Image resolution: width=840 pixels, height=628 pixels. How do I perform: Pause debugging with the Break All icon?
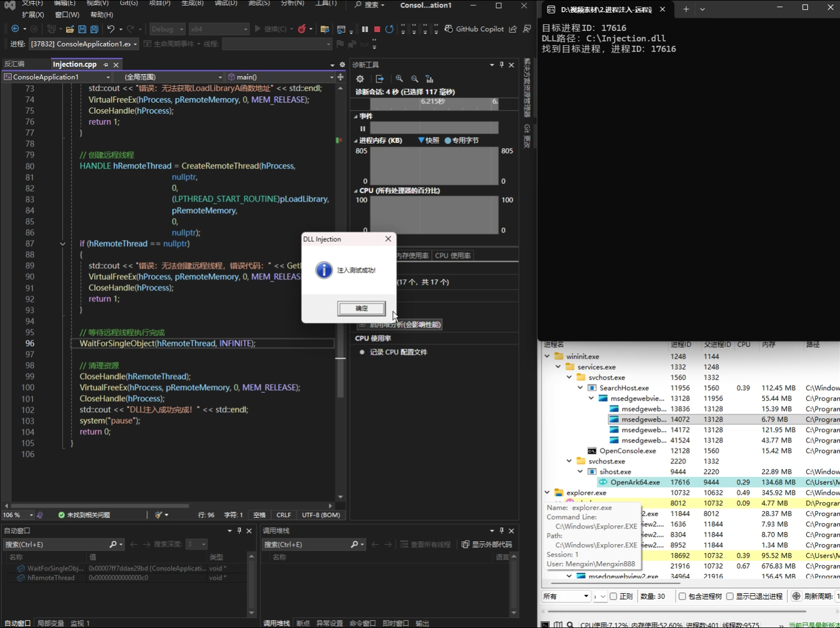coord(365,29)
